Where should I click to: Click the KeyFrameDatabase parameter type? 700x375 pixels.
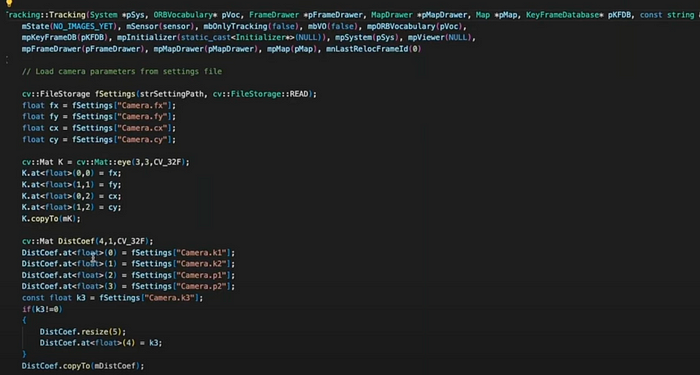562,15
